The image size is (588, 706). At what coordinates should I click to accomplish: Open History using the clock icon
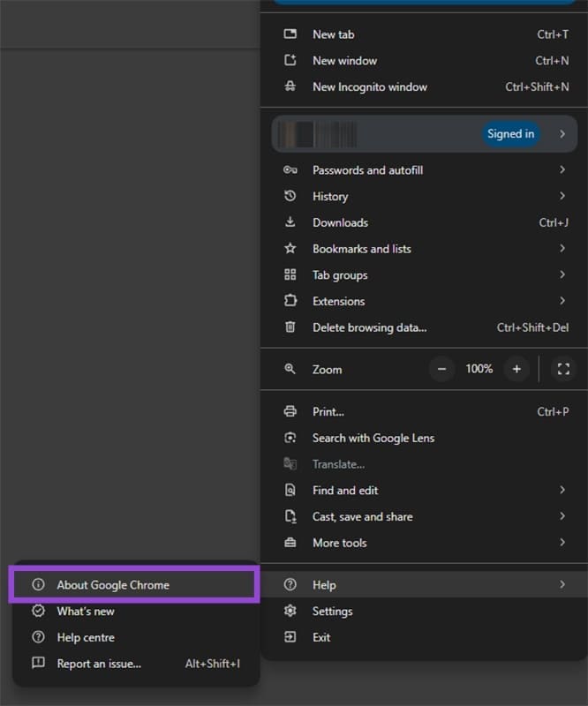pyautogui.click(x=291, y=196)
